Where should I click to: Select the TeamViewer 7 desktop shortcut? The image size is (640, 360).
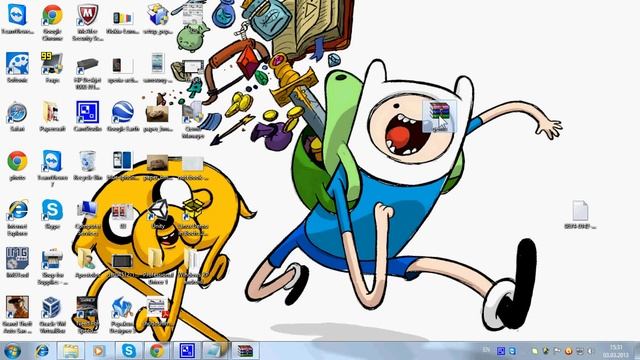coord(52,161)
